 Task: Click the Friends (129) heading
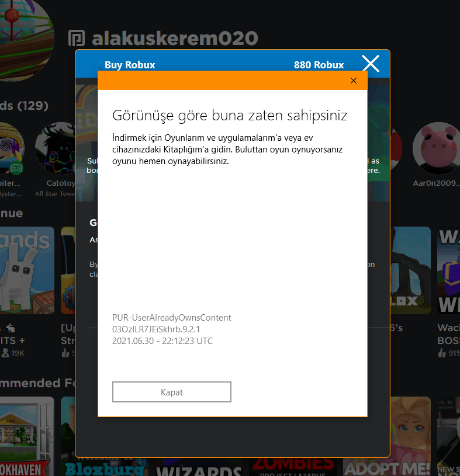(x=25, y=106)
